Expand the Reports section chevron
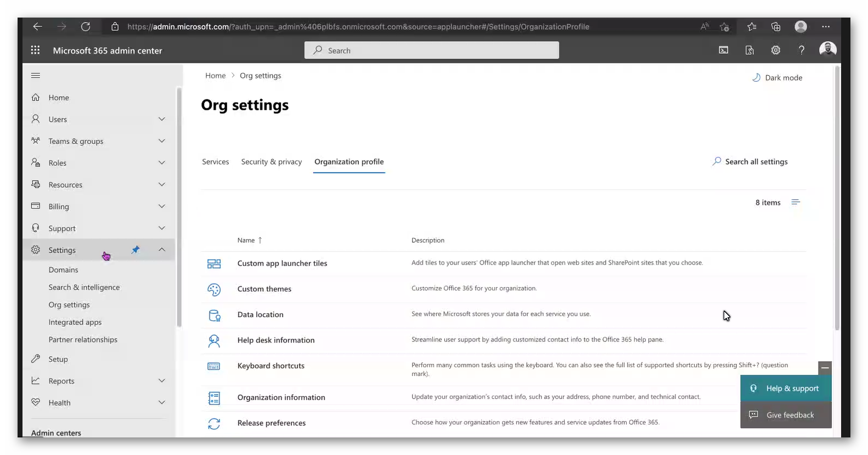 pos(162,380)
